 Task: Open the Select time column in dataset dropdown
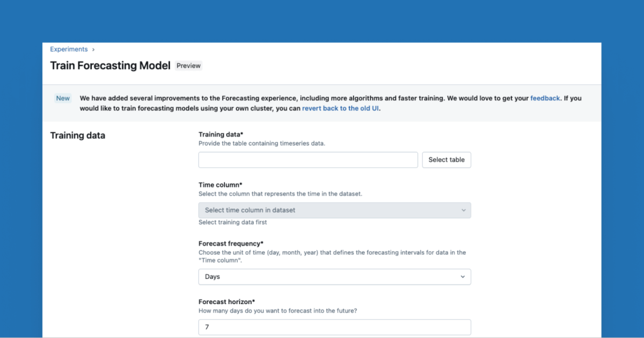(334, 210)
